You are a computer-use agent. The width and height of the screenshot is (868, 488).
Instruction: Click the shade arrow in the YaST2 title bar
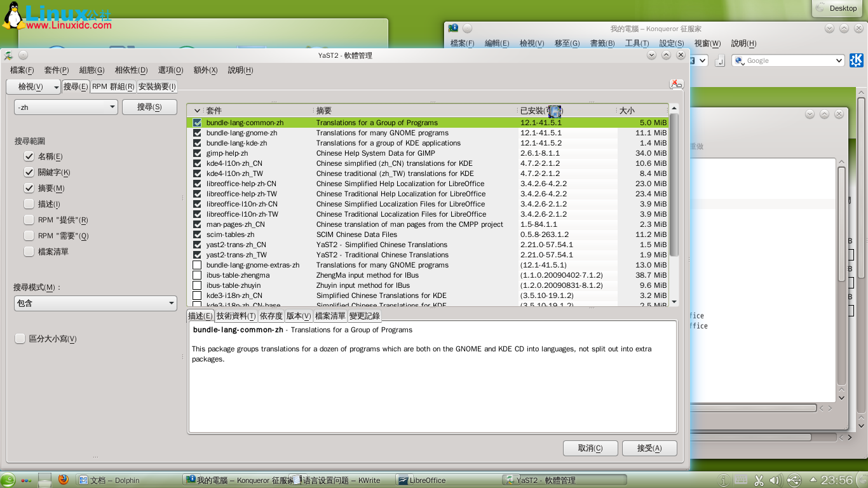point(651,55)
